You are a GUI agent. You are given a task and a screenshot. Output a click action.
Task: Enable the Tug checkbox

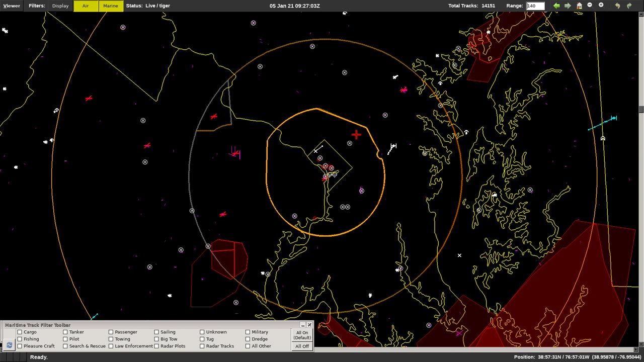tap(202, 339)
